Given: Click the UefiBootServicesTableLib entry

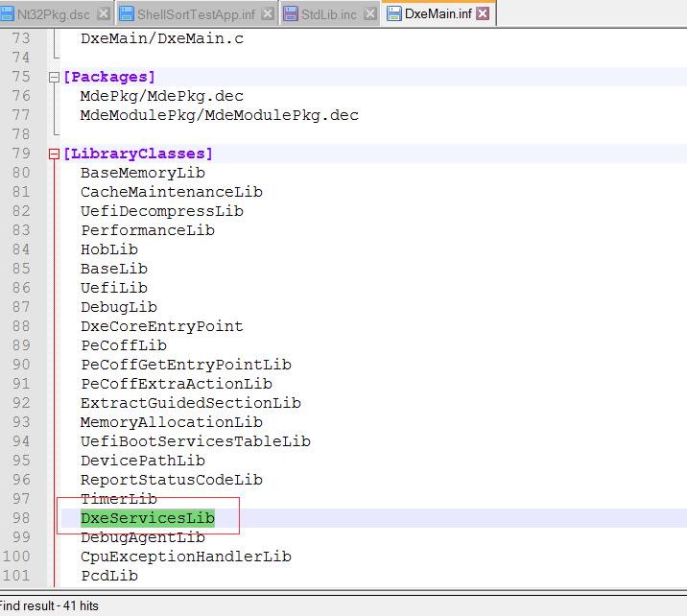Looking at the screenshot, I should pos(196,441).
